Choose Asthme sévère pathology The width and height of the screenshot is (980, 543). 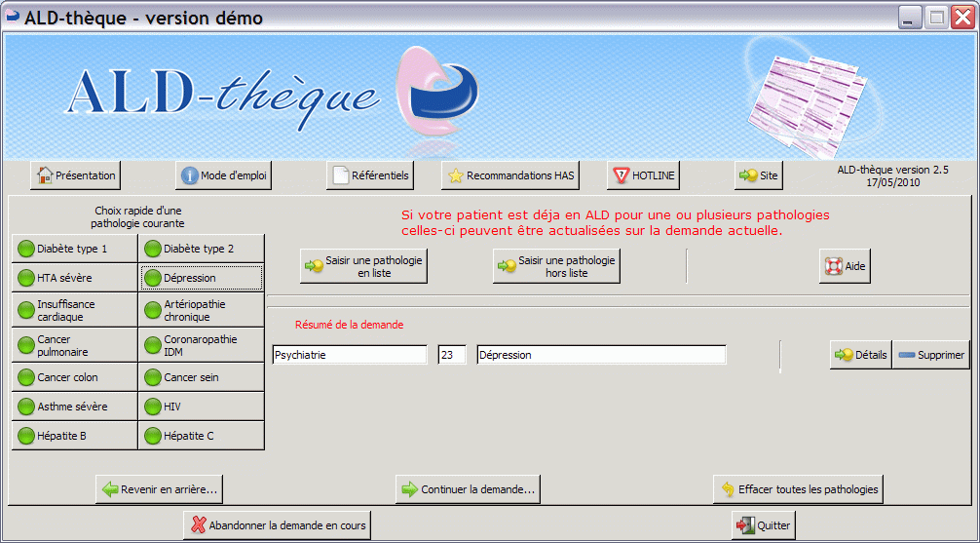point(74,407)
